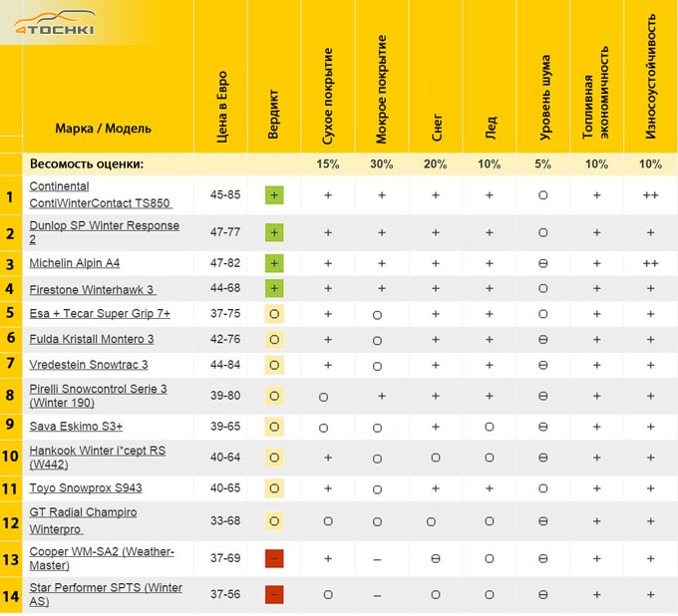Click green plus verdict for Michelin Alpin A4
Viewport: 678px width, 616px height.
click(x=274, y=263)
